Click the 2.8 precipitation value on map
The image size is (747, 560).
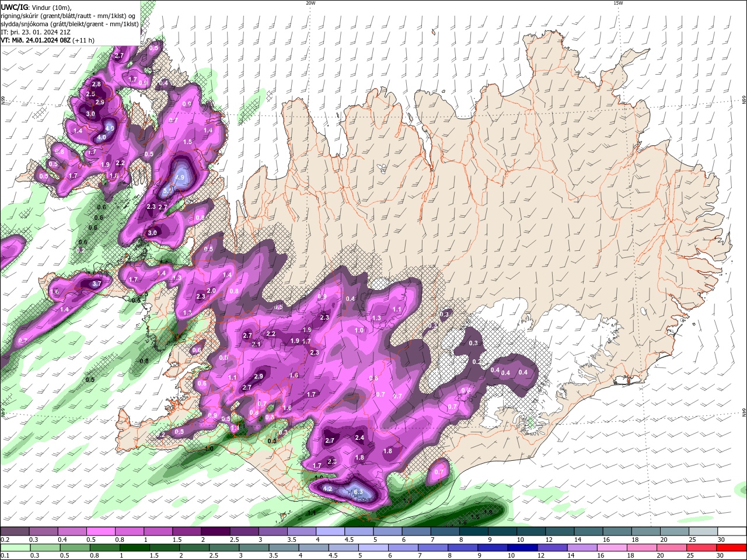96,85
